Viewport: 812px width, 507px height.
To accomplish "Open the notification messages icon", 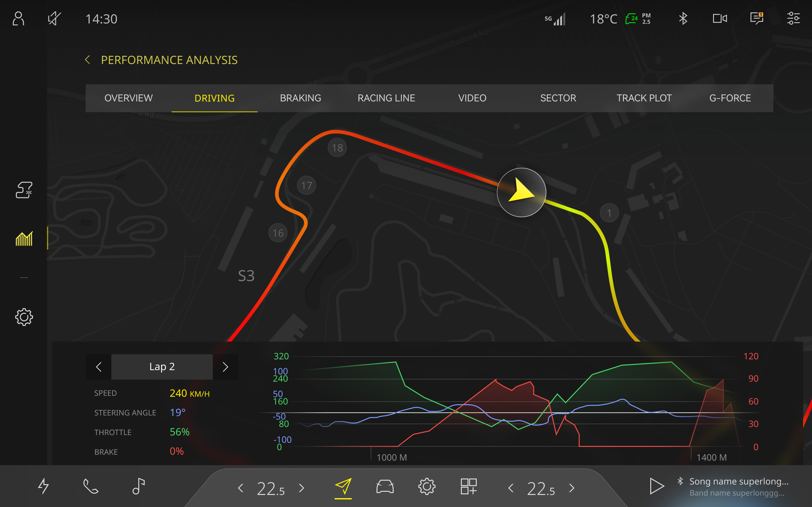I will click(x=756, y=19).
